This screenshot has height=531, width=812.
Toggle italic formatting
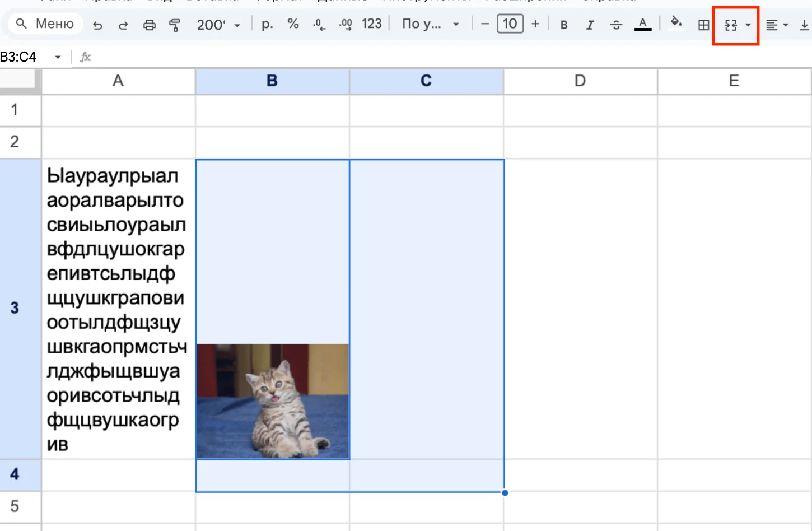(590, 25)
